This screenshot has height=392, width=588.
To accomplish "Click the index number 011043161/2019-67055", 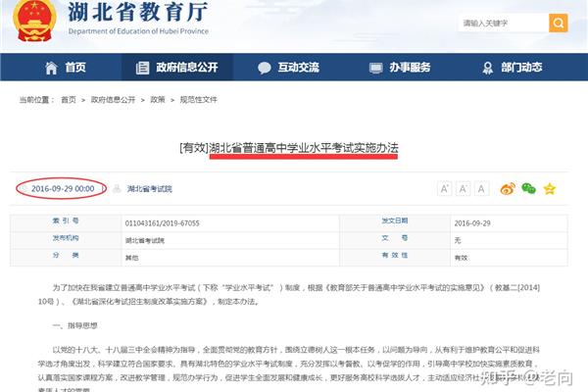I will 162,223.
